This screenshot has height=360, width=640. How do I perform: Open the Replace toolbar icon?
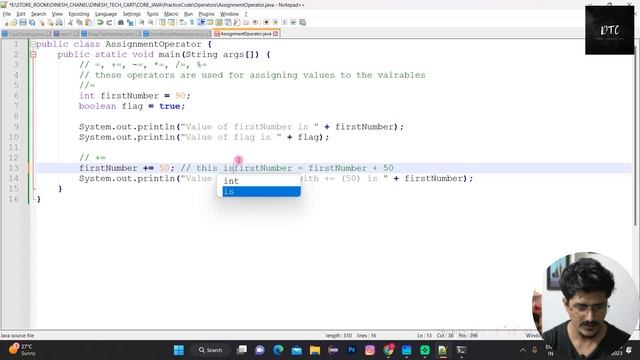130,22
